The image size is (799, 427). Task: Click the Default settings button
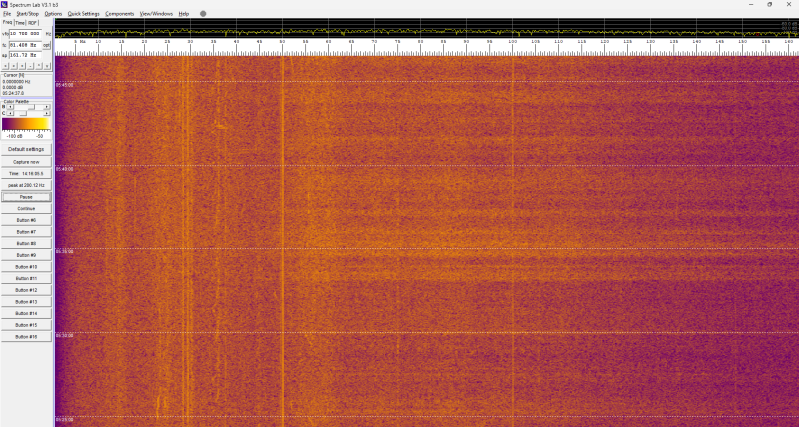[x=26, y=149]
